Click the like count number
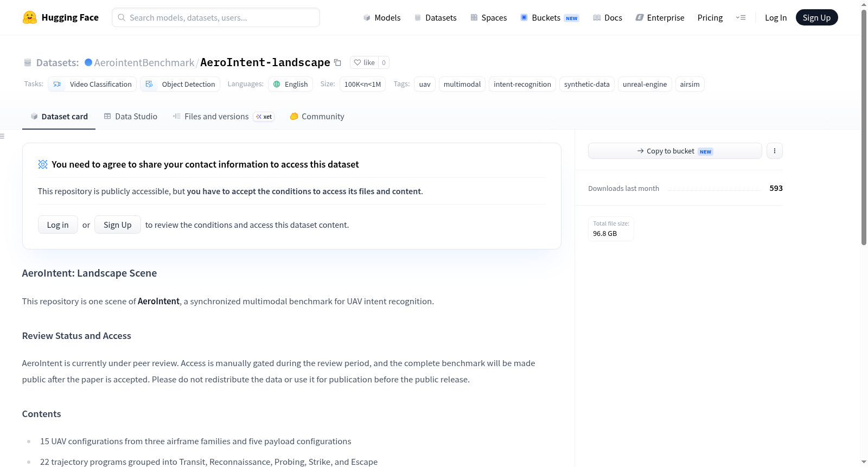 [x=384, y=62]
